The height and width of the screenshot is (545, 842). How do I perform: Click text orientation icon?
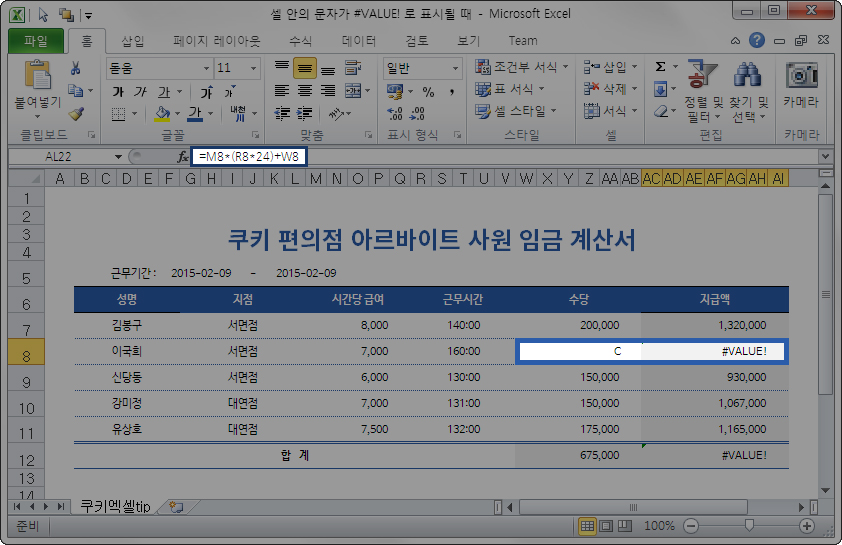coord(336,113)
